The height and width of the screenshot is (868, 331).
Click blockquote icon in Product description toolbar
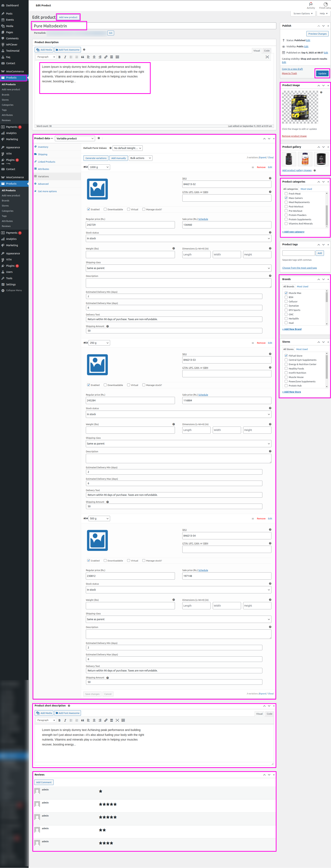click(83, 57)
